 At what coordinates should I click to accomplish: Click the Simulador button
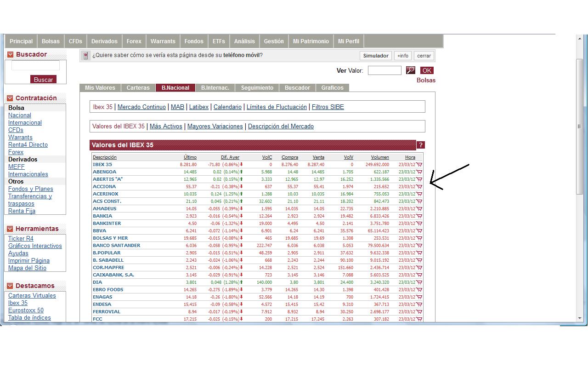(376, 56)
